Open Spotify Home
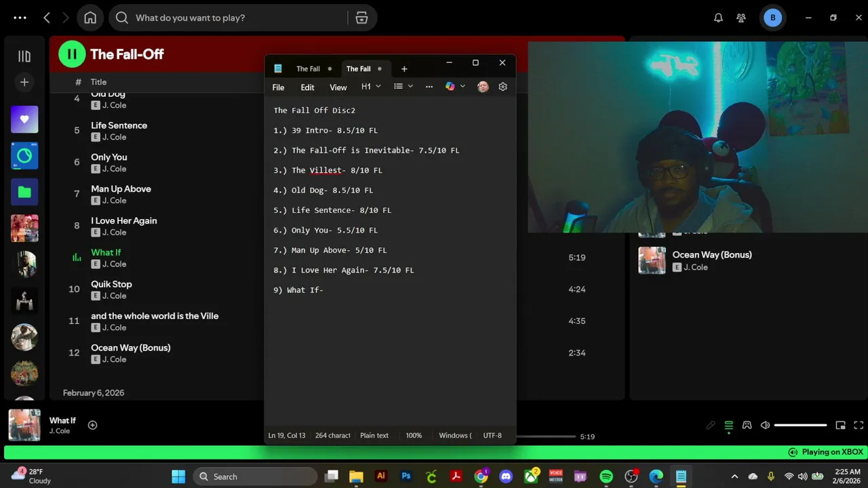 tap(90, 18)
